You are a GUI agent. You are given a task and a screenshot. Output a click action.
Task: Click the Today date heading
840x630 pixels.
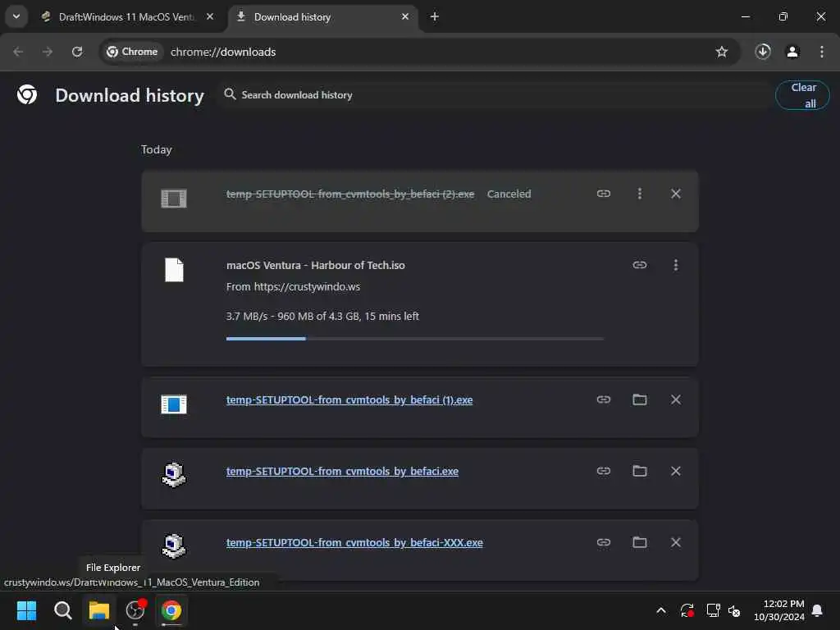tap(157, 149)
